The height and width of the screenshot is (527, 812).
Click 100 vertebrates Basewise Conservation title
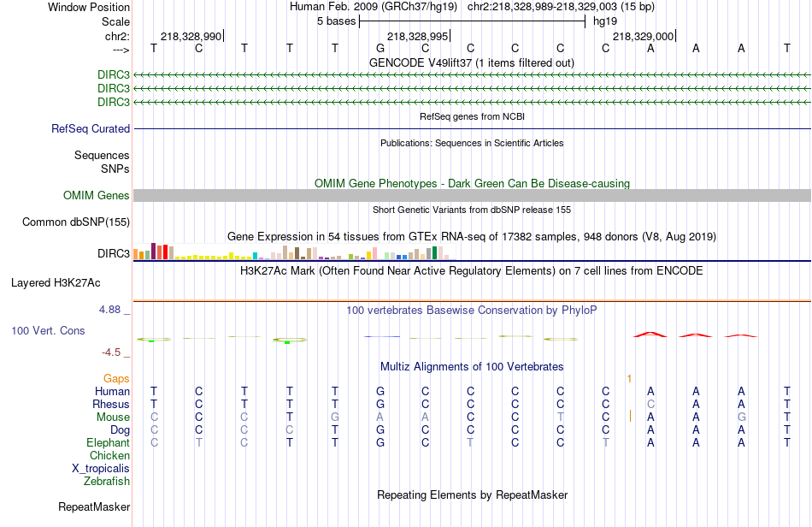(472, 311)
